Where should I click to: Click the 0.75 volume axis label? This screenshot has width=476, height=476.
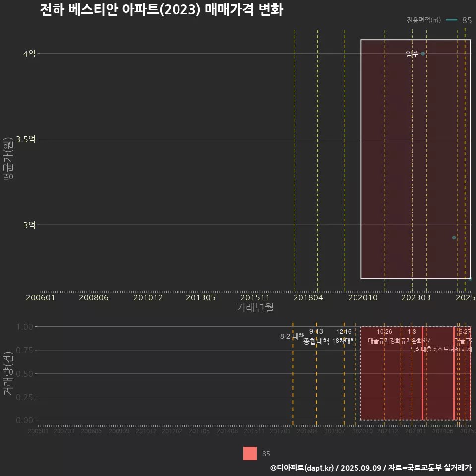click(x=25, y=350)
